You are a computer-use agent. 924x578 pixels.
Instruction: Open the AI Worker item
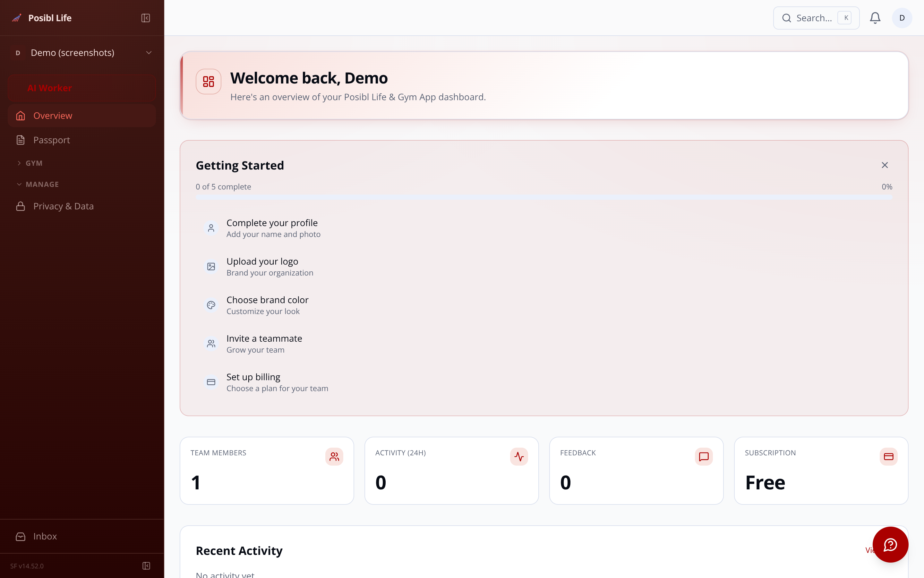pyautogui.click(x=82, y=88)
